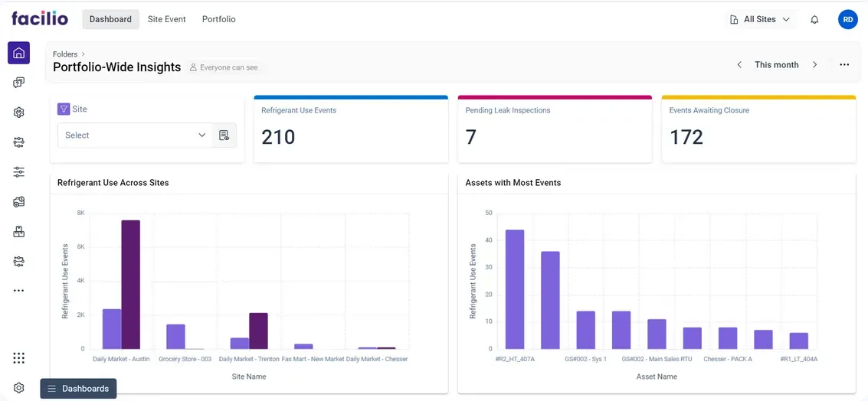868x401 pixels.
Task: Click the notification bell icon
Action: click(x=814, y=20)
